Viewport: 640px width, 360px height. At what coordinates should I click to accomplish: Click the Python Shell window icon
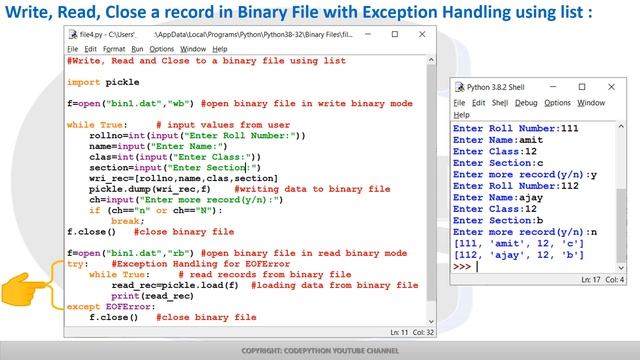pyautogui.click(x=460, y=87)
